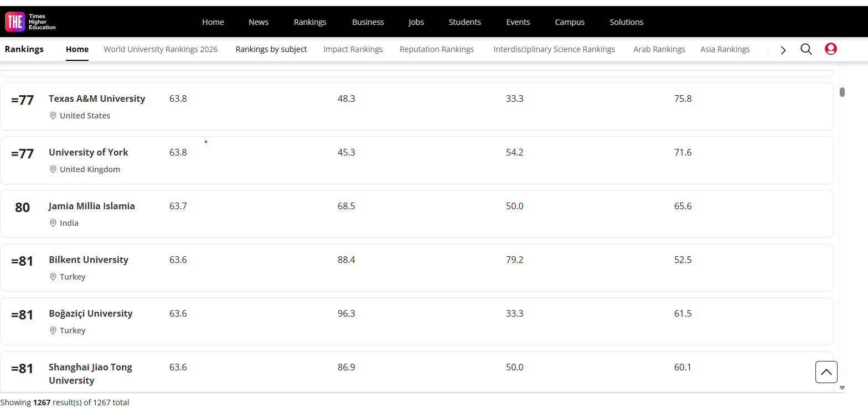Open the Jamia Millia Islamia page
Image resolution: width=868 pixels, height=413 pixels.
92,206
